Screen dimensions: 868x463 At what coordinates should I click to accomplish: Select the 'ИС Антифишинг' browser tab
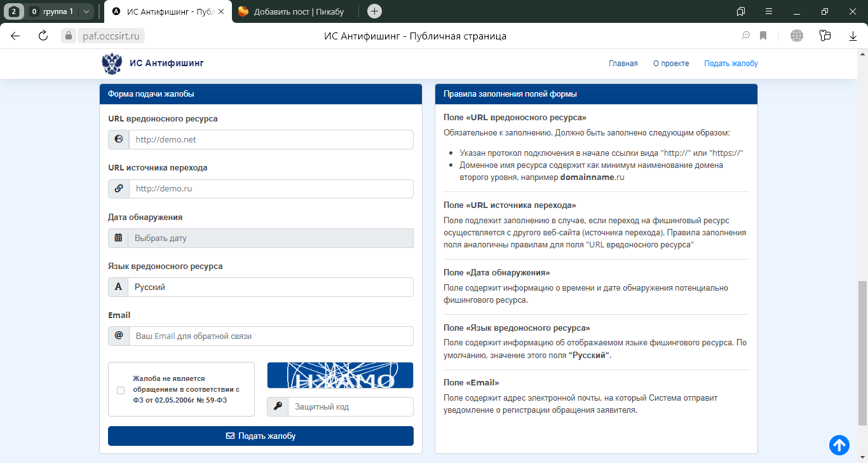click(168, 11)
